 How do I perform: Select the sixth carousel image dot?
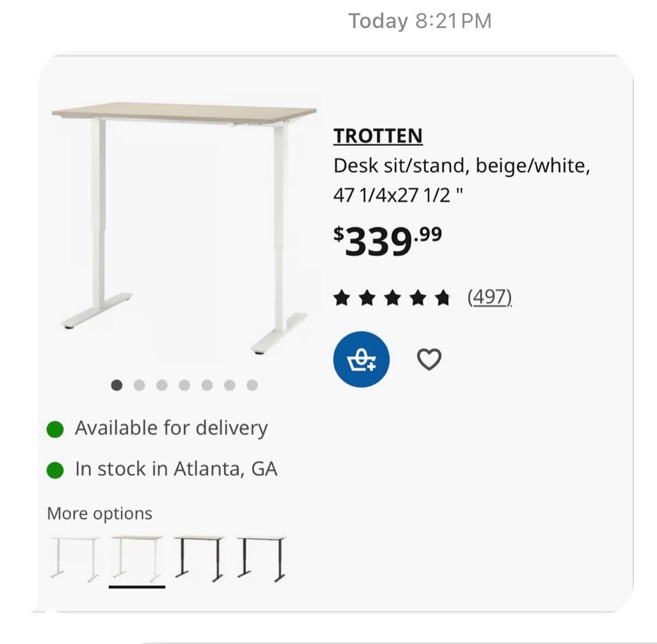pyautogui.click(x=230, y=385)
